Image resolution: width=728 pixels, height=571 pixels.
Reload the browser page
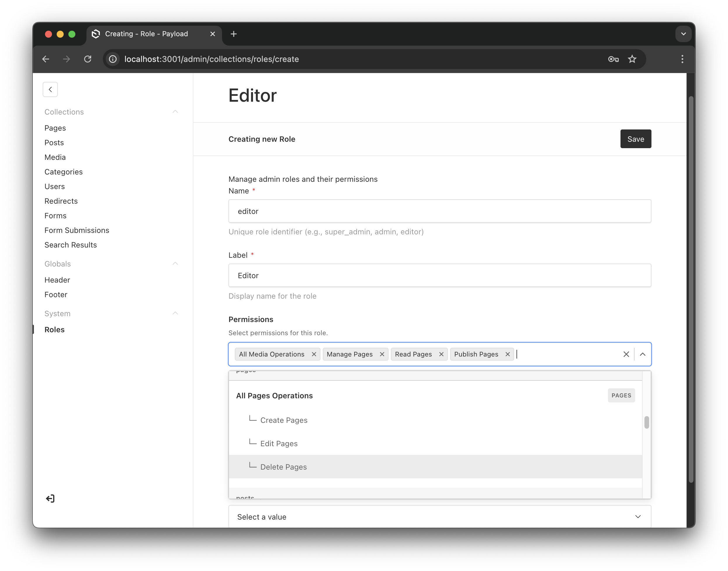pos(88,59)
